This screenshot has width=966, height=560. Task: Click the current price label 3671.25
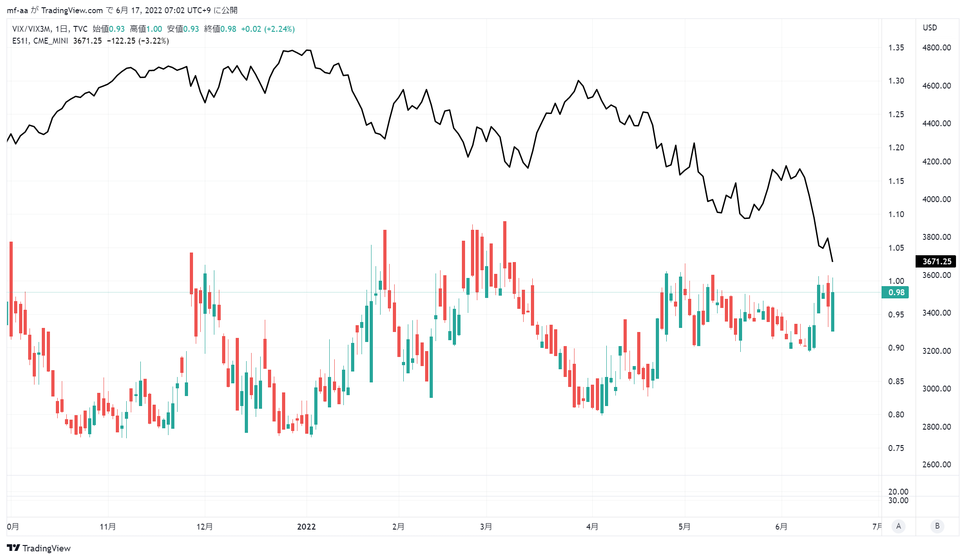point(936,261)
